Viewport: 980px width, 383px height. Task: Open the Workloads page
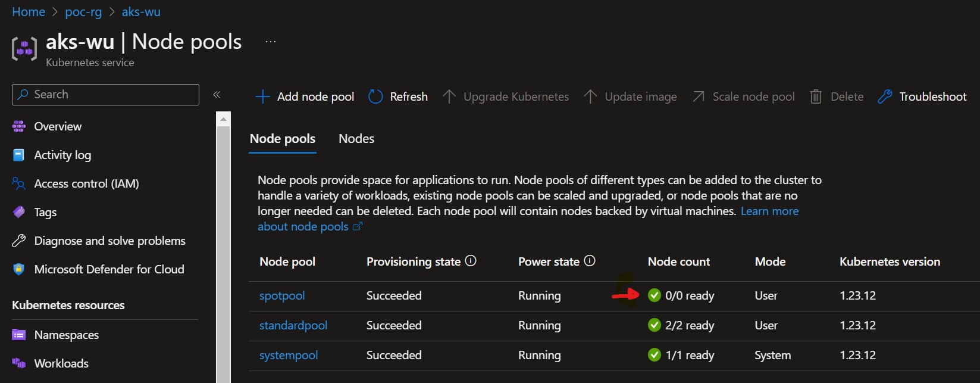tap(61, 363)
